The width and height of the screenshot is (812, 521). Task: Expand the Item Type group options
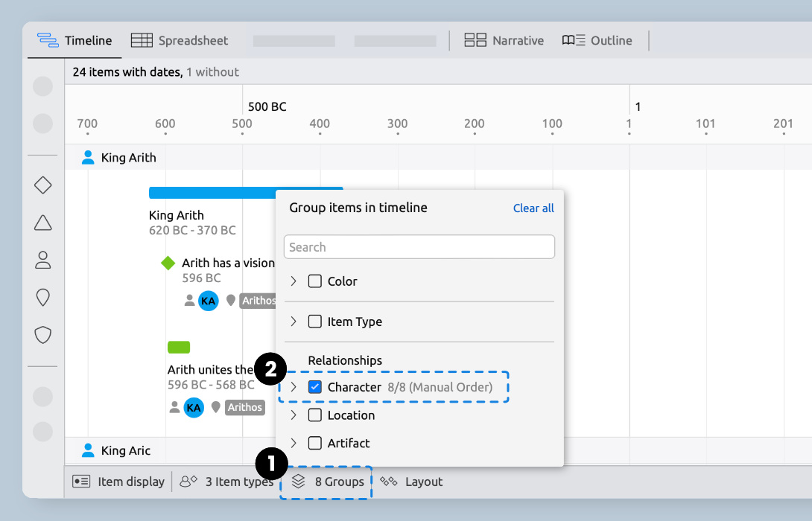(x=294, y=322)
